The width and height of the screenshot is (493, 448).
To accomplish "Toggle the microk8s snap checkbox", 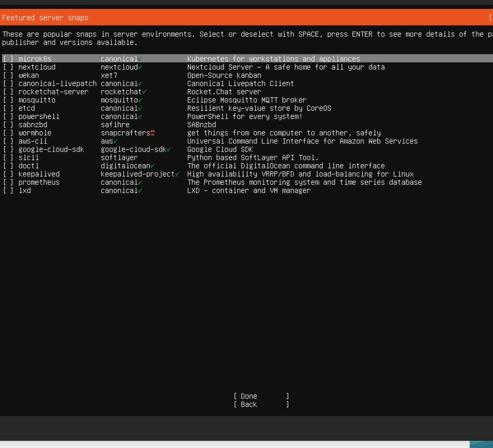I will pos(8,59).
